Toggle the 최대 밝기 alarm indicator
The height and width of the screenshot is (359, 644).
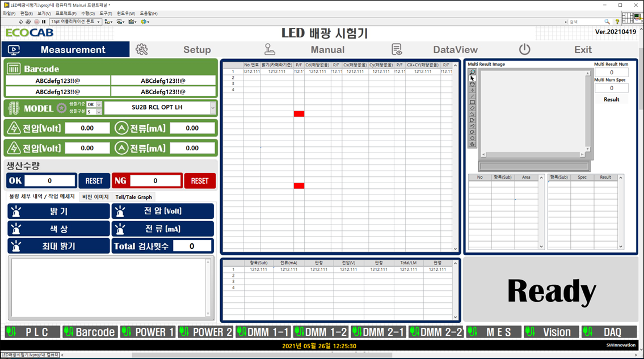tap(16, 246)
